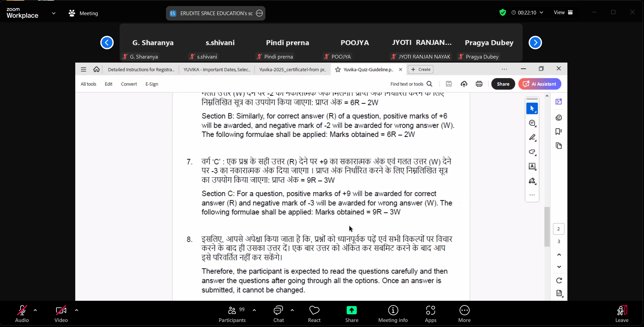Rotate the page view icon
The image size is (644, 327).
(559, 281)
